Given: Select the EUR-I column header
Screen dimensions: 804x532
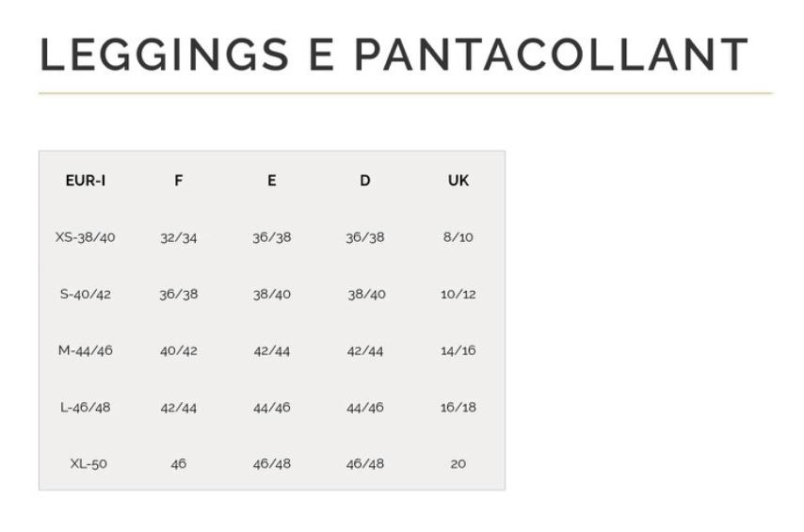Looking at the screenshot, I should pyautogui.click(x=85, y=181).
